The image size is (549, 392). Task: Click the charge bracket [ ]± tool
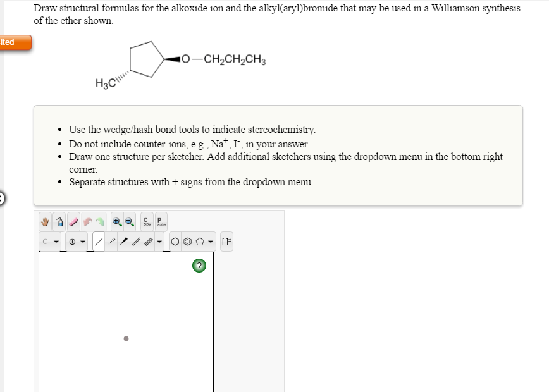coord(226,242)
